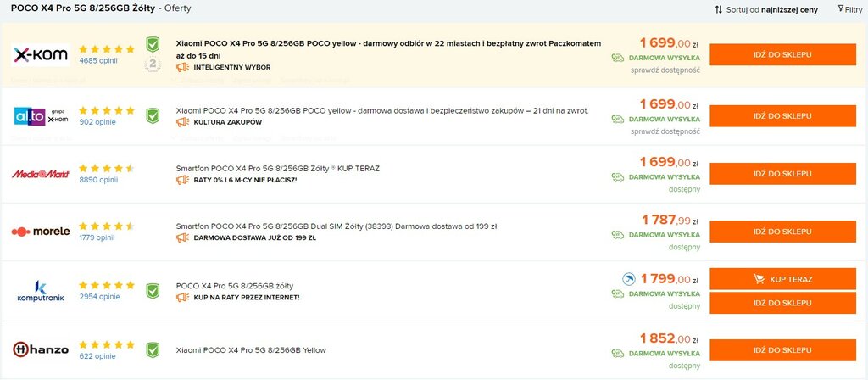Click the megaphone icon beside Kup na raty
This screenshot has height=380, width=868.
click(x=183, y=298)
